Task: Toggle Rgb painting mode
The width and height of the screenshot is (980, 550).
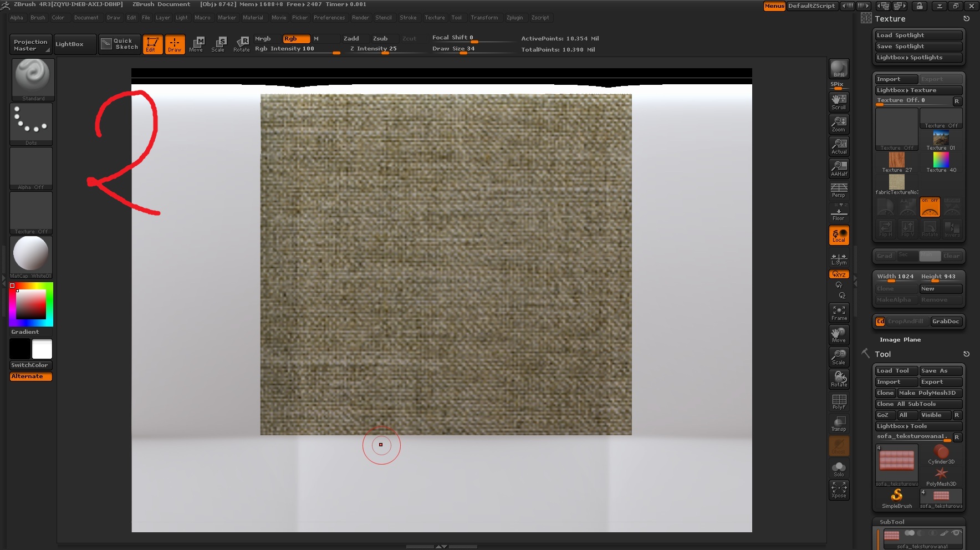Action: click(296, 39)
